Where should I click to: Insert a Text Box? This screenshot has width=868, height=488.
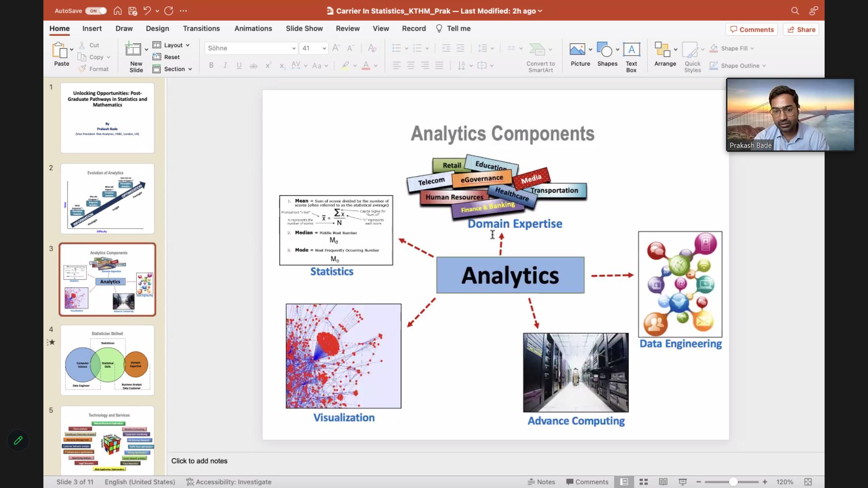tap(631, 57)
